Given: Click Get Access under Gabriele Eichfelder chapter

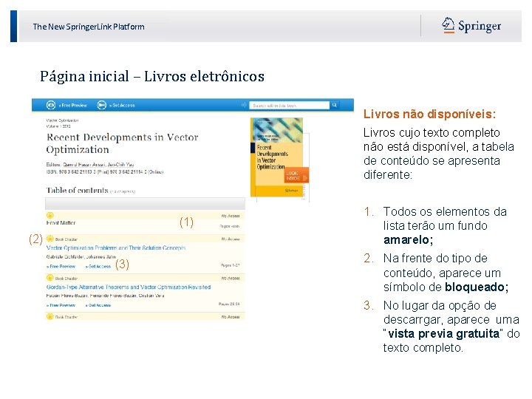Looking at the screenshot, I should pyautogui.click(x=98, y=266).
